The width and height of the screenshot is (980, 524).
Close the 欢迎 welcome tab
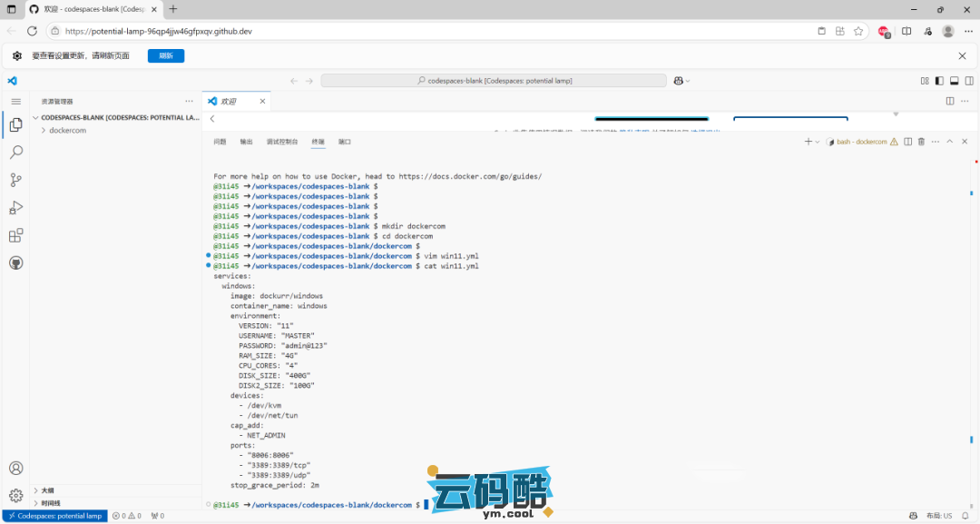click(x=261, y=101)
